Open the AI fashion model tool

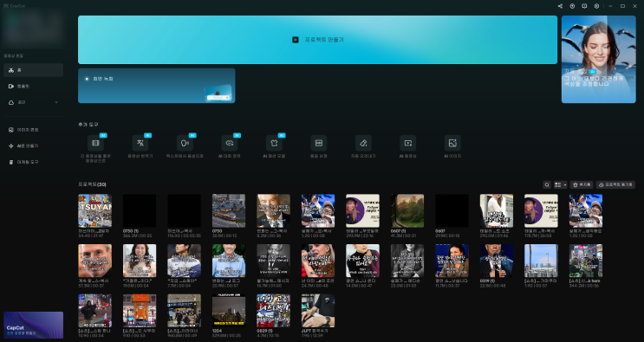coord(274,143)
